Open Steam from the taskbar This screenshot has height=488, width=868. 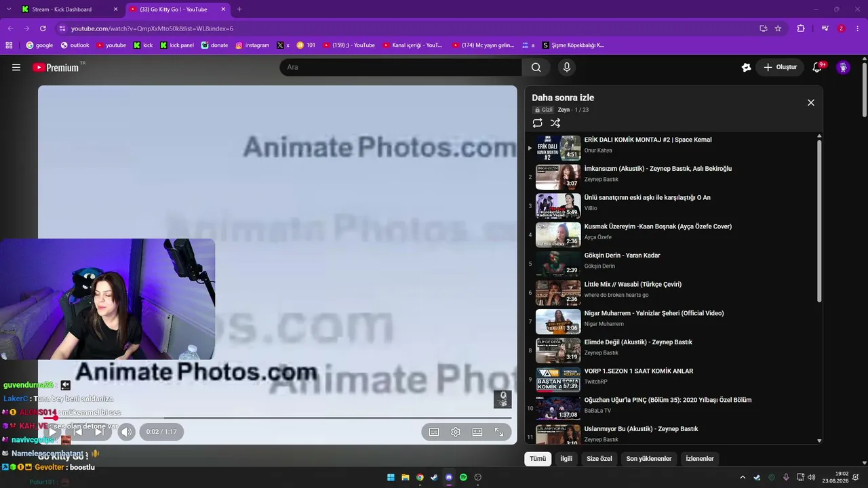tap(434, 477)
